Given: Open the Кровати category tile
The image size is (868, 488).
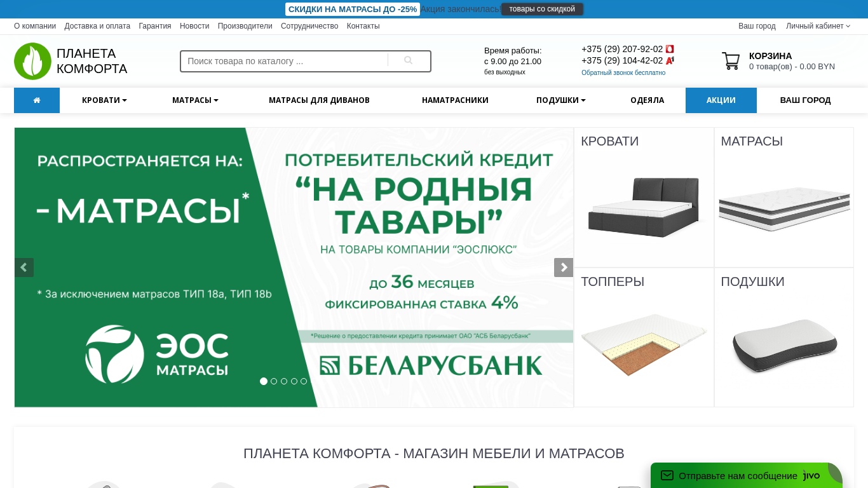Looking at the screenshot, I should click(x=644, y=197).
